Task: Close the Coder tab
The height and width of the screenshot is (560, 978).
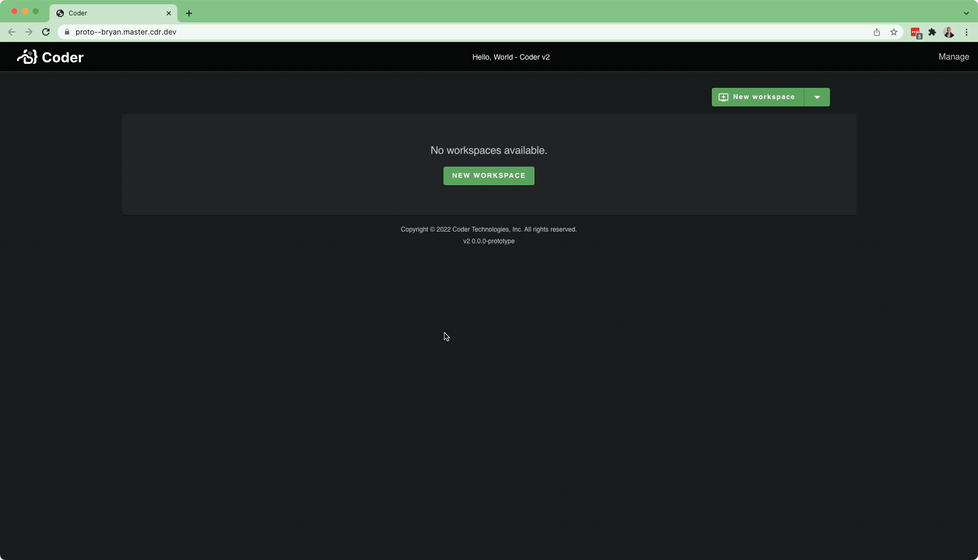Action: [169, 13]
